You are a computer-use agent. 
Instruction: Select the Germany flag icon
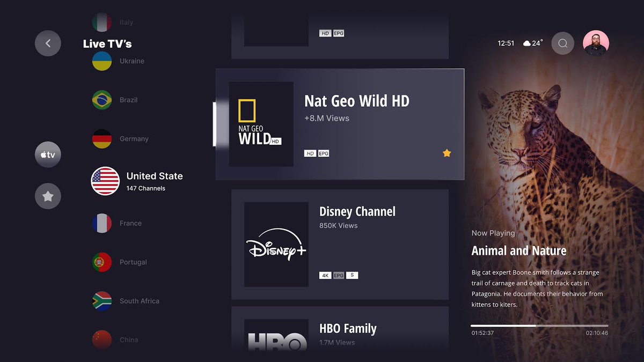pos(102,139)
